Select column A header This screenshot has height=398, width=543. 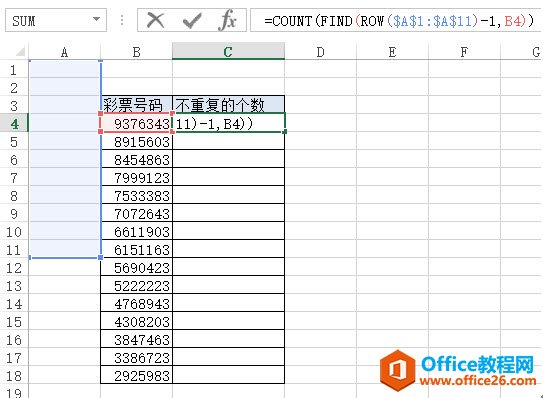(x=64, y=52)
